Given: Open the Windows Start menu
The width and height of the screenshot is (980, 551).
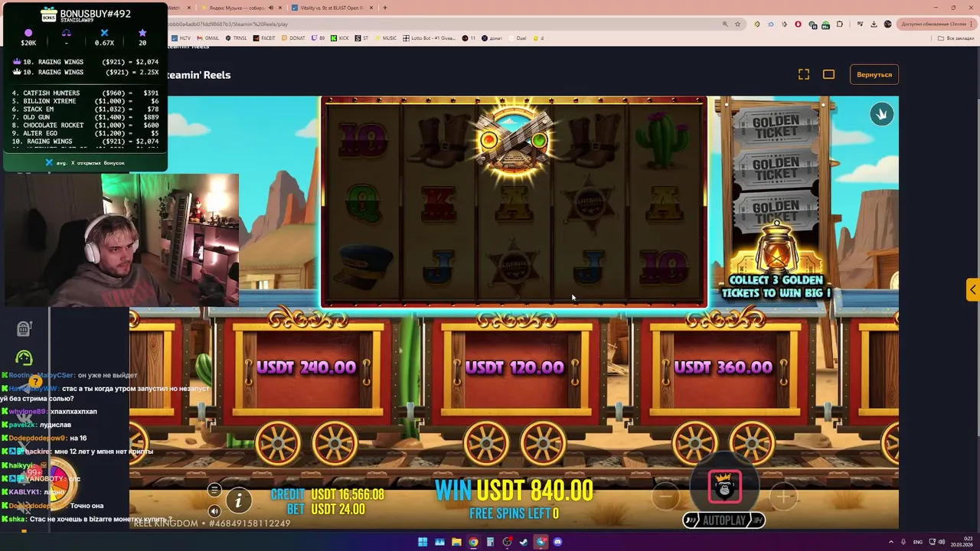Looking at the screenshot, I should 423,542.
